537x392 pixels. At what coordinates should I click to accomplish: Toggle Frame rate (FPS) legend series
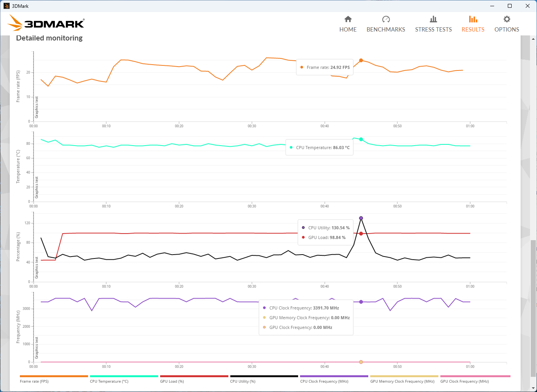point(54,376)
